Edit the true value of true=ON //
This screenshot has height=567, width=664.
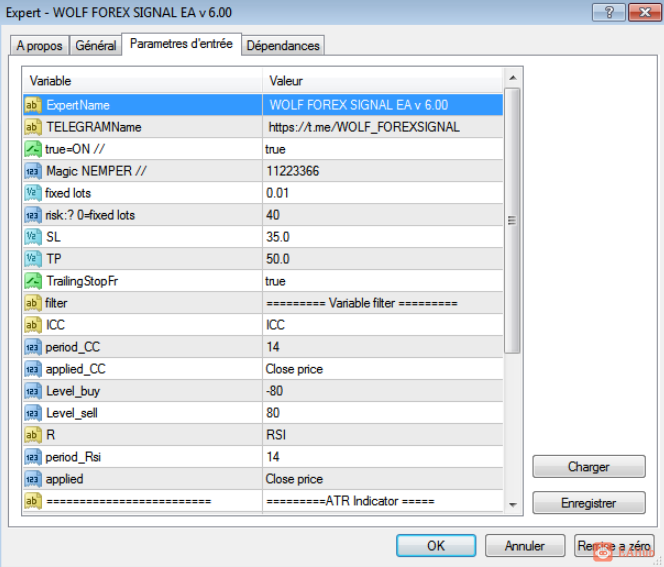383,149
